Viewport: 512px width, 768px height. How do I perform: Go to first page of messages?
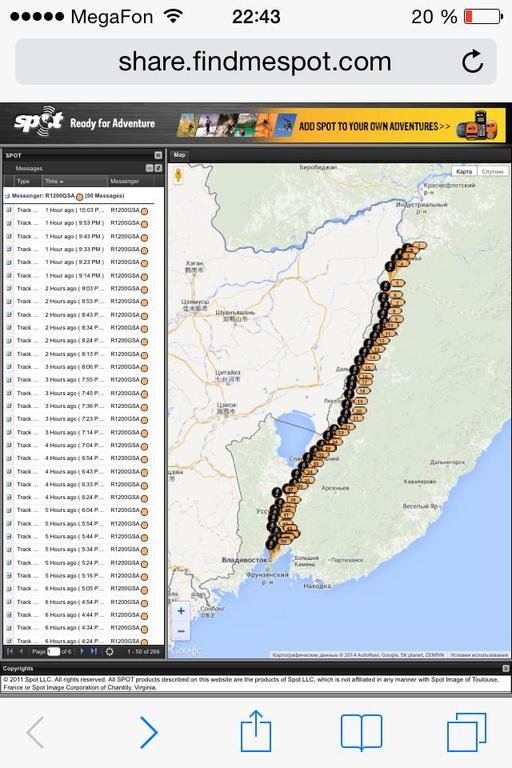10,651
